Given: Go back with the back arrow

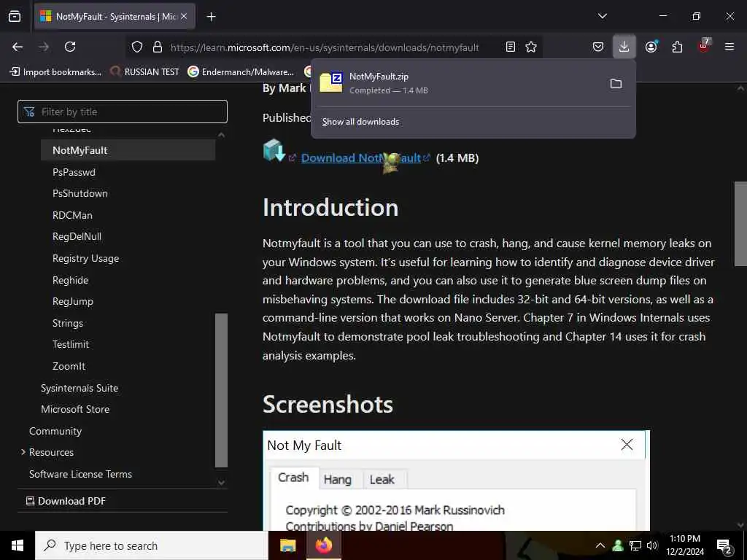Looking at the screenshot, I should coord(18,47).
